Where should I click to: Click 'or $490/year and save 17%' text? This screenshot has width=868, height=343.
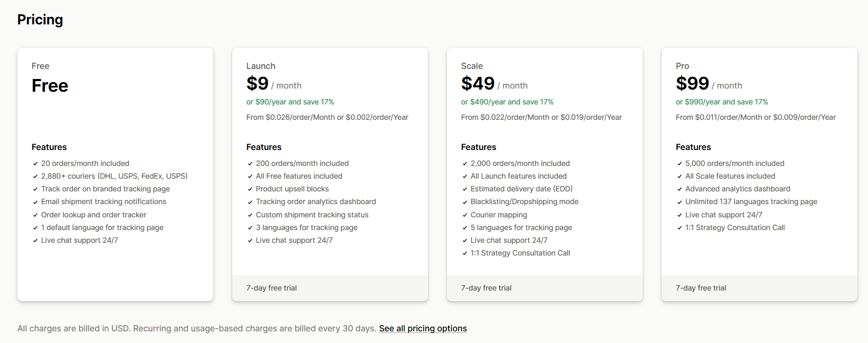point(507,102)
